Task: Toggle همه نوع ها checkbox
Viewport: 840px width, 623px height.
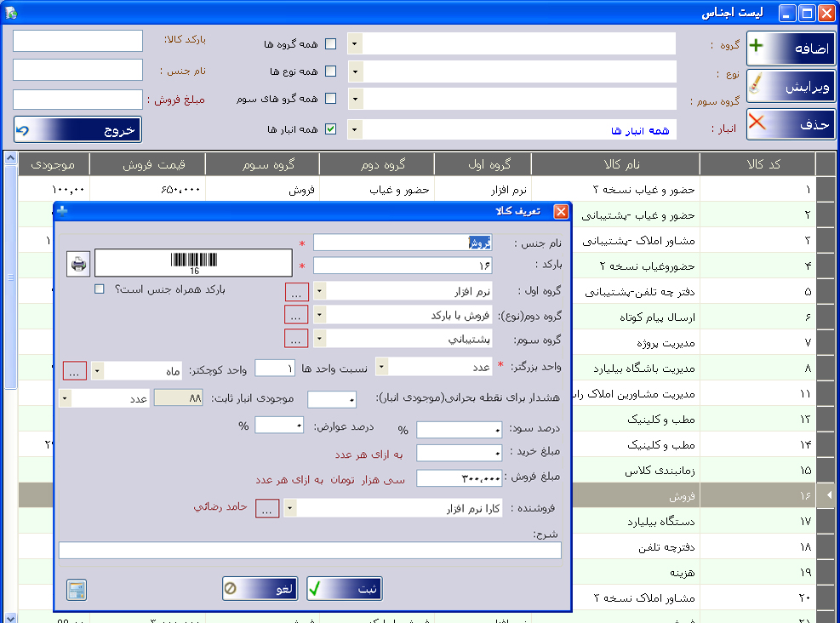Action: pyautogui.click(x=330, y=71)
